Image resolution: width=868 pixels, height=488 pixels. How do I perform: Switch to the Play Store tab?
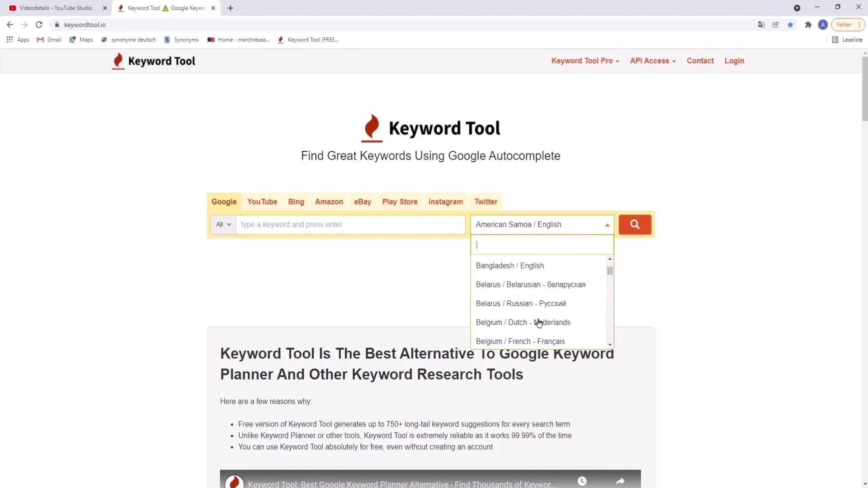400,202
